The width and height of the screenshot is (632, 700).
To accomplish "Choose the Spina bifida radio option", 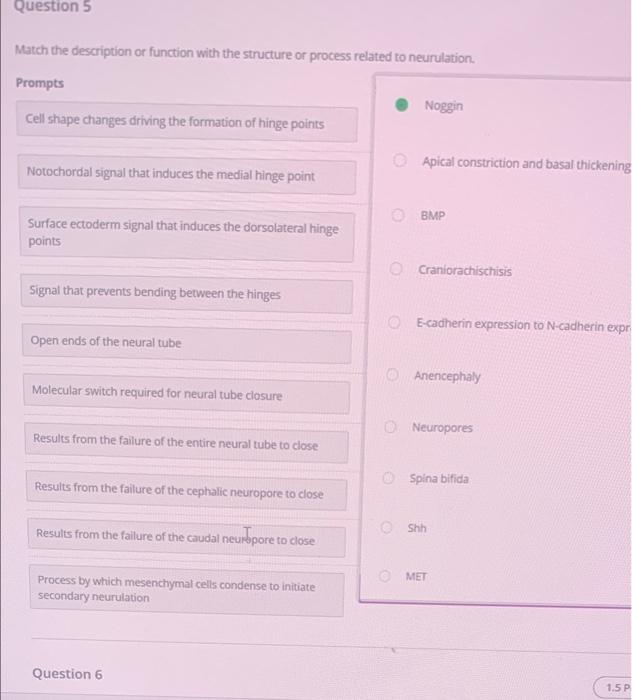I will (x=388, y=478).
